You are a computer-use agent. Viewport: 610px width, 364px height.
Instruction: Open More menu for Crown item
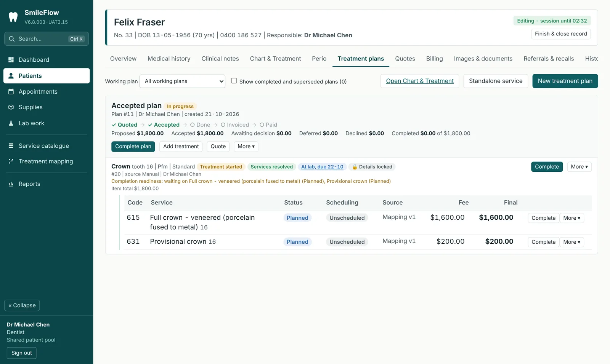point(579,167)
